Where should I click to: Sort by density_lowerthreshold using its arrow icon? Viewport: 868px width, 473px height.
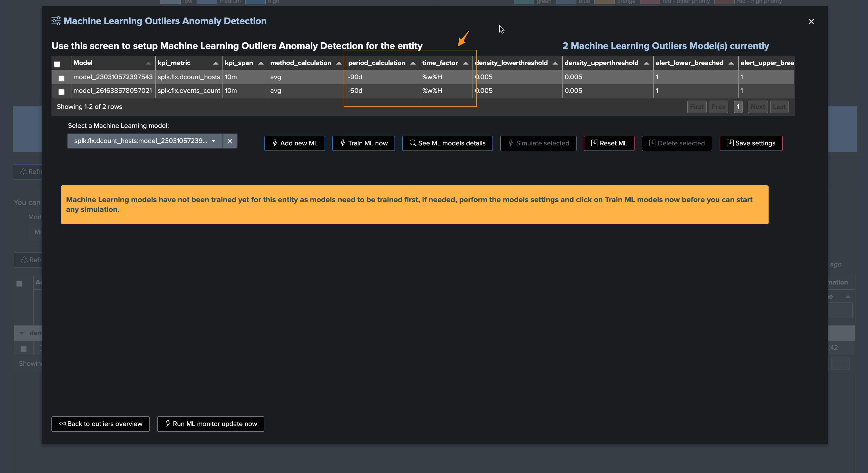[x=555, y=63]
